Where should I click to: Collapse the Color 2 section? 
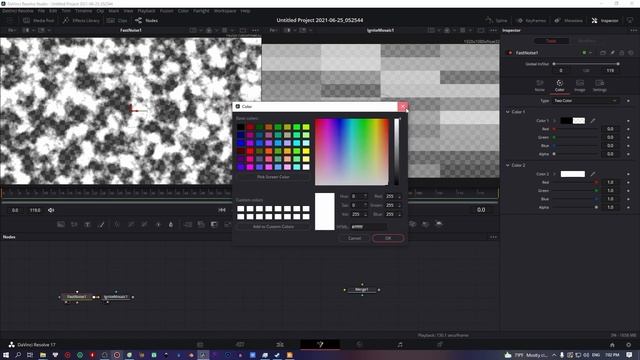pos(508,165)
